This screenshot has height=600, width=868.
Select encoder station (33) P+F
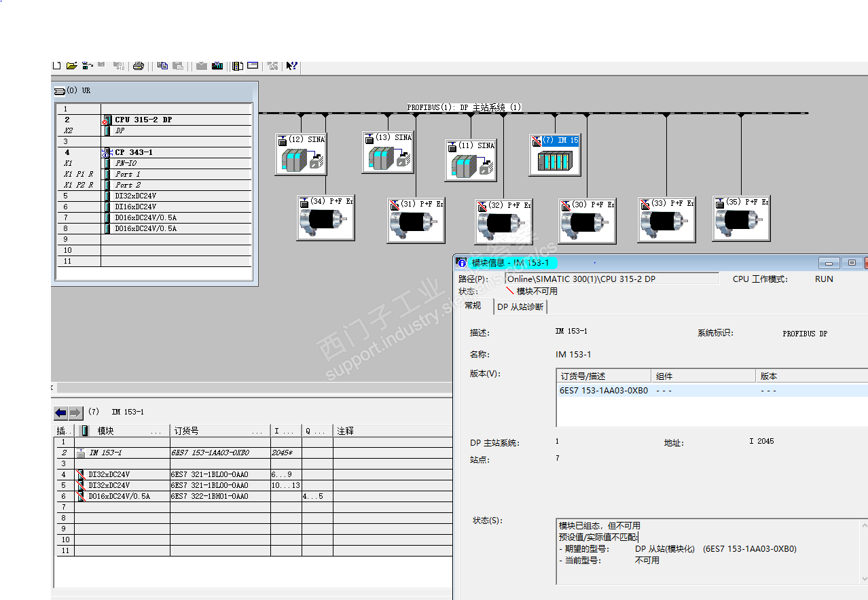(666, 219)
